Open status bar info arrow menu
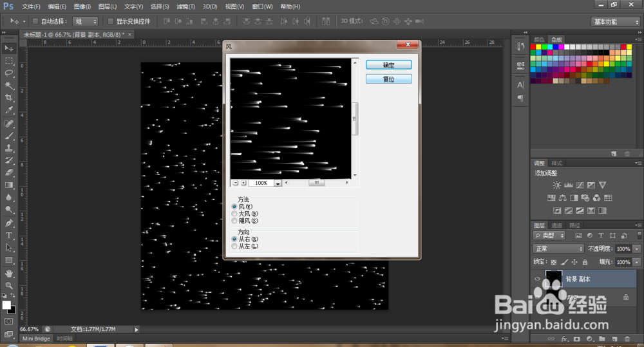This screenshot has width=644, height=347. [x=137, y=330]
